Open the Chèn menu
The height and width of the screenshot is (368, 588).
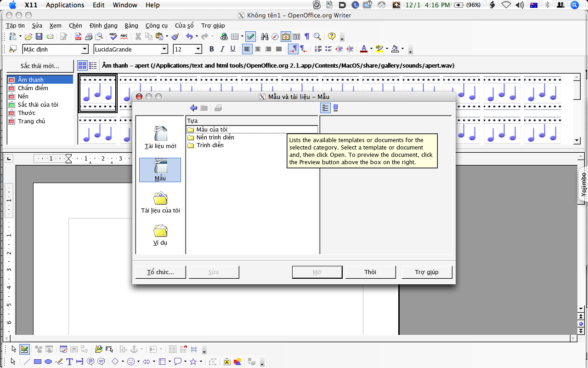[x=75, y=26]
